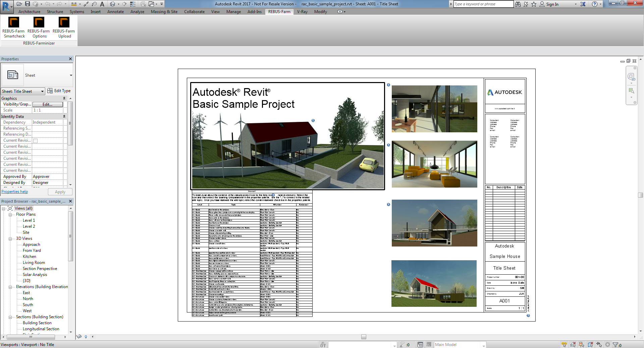Click the Section tool icon
644x348 pixels.
click(124, 4)
